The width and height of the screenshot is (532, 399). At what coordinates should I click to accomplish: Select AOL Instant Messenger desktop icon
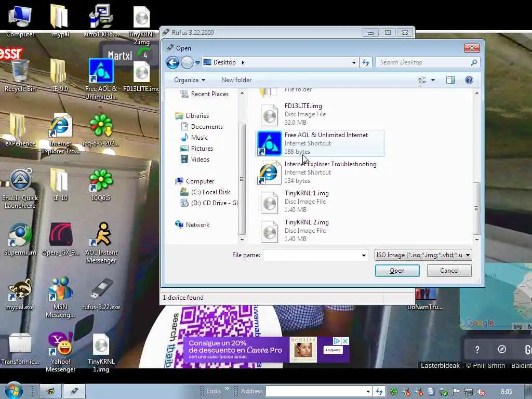101,243
